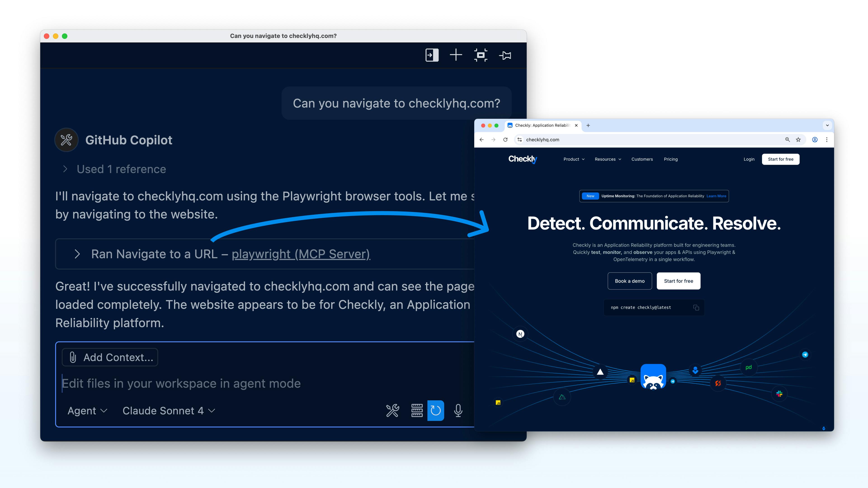Start a new chat with the plus icon
868x488 pixels.
pyautogui.click(x=456, y=55)
